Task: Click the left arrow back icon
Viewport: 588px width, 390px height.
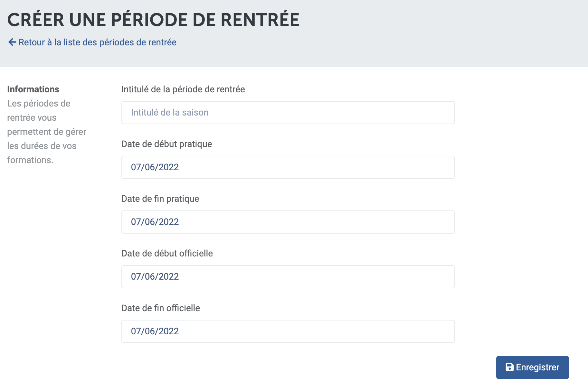Action: [x=12, y=42]
